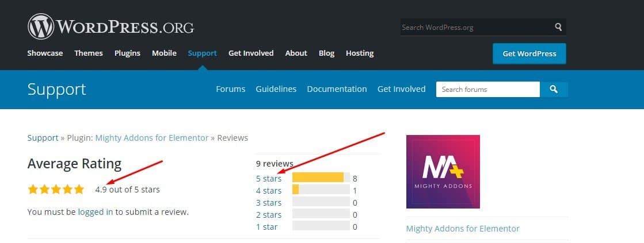Click the 4 stars rating bar

pos(321,190)
